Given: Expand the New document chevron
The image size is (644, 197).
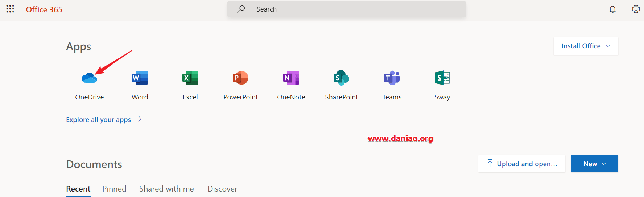Looking at the screenshot, I should point(604,164).
